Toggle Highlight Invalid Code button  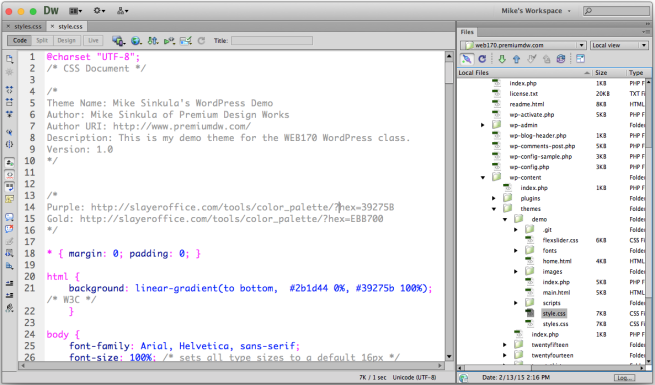click(9, 175)
